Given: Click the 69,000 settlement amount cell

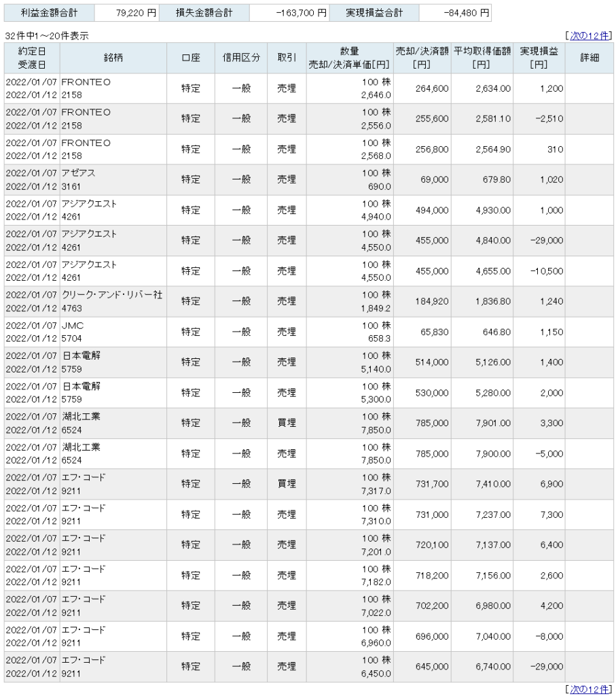Looking at the screenshot, I should [434, 179].
